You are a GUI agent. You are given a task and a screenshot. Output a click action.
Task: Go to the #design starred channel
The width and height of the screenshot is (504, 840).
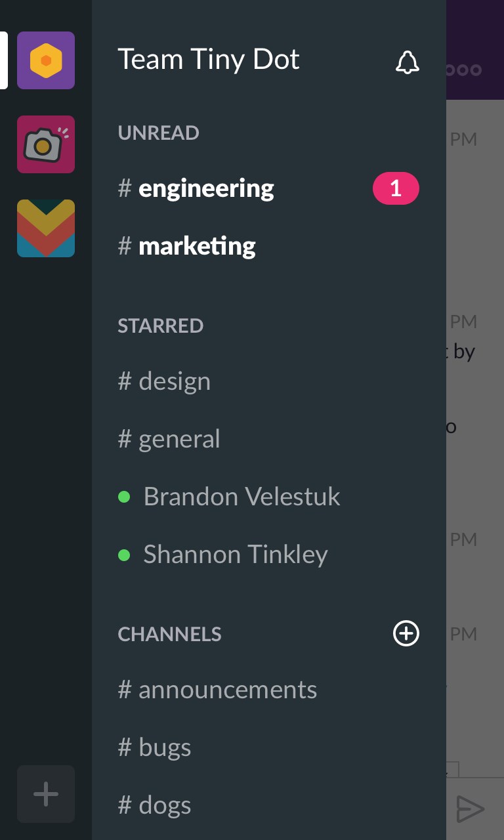coord(174,381)
